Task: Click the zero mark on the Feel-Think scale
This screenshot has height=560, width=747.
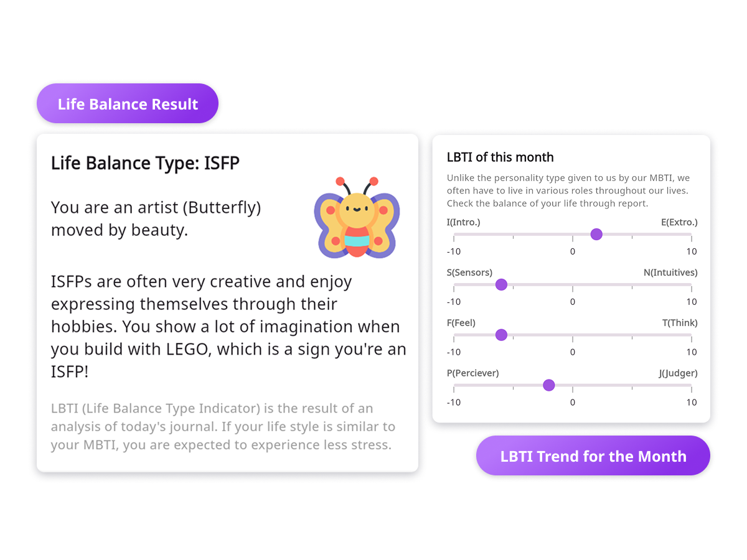Action: pyautogui.click(x=573, y=352)
